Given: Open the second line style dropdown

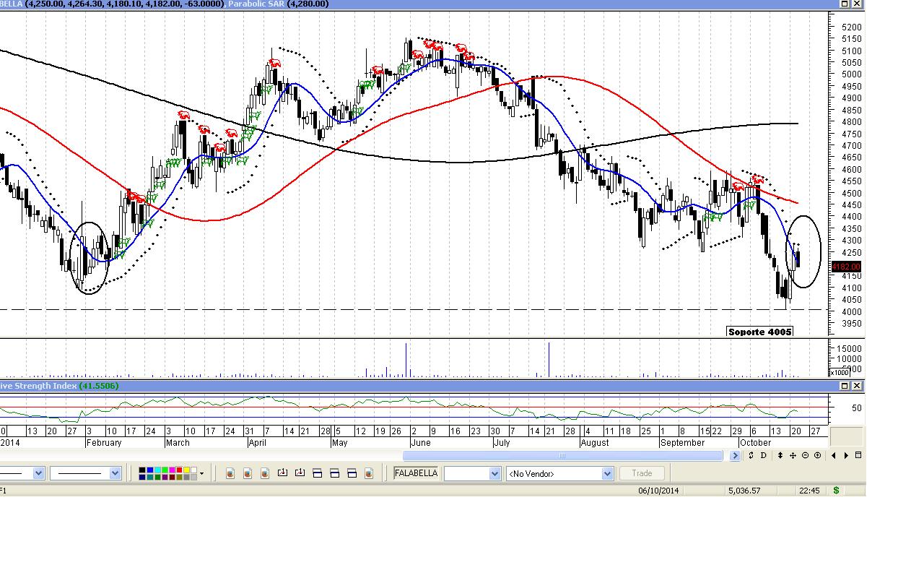Looking at the screenshot, I should coord(115,473).
